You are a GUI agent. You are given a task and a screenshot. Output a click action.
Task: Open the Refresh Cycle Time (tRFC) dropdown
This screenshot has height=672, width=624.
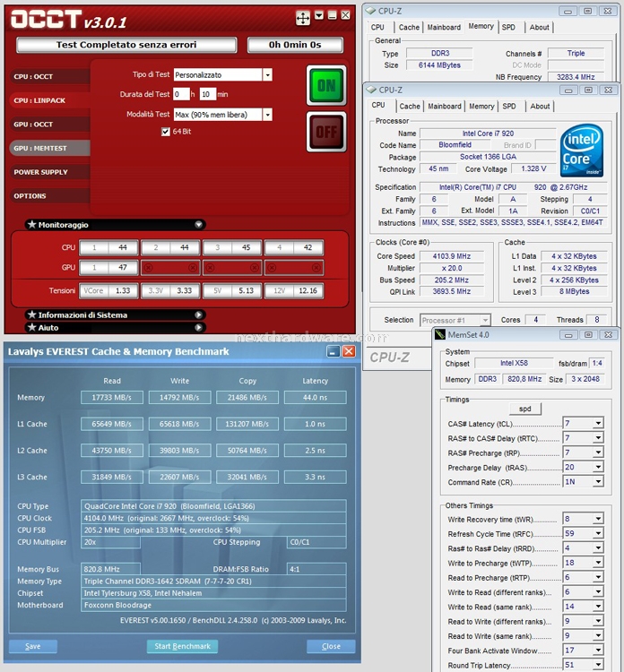tap(598, 534)
